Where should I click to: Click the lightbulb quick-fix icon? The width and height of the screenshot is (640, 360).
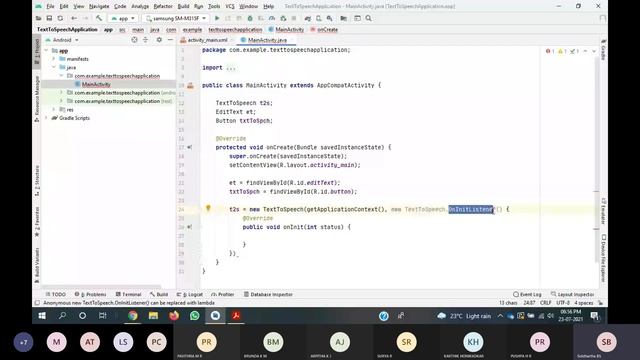208,208
